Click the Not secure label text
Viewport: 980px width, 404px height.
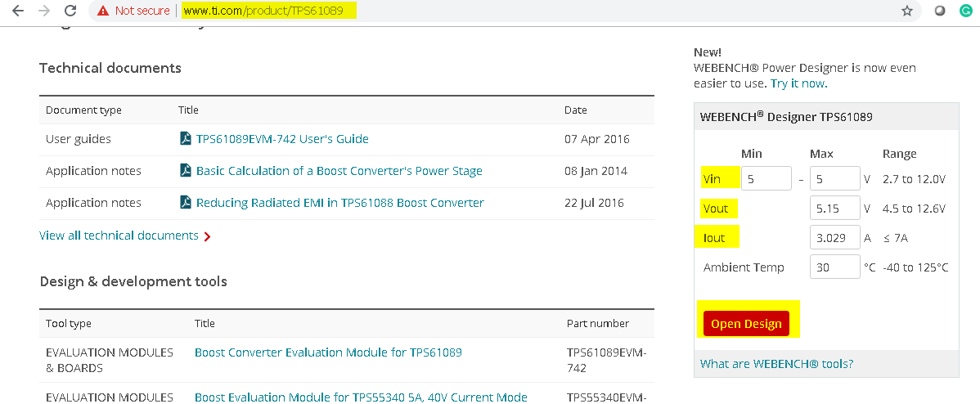tap(142, 11)
